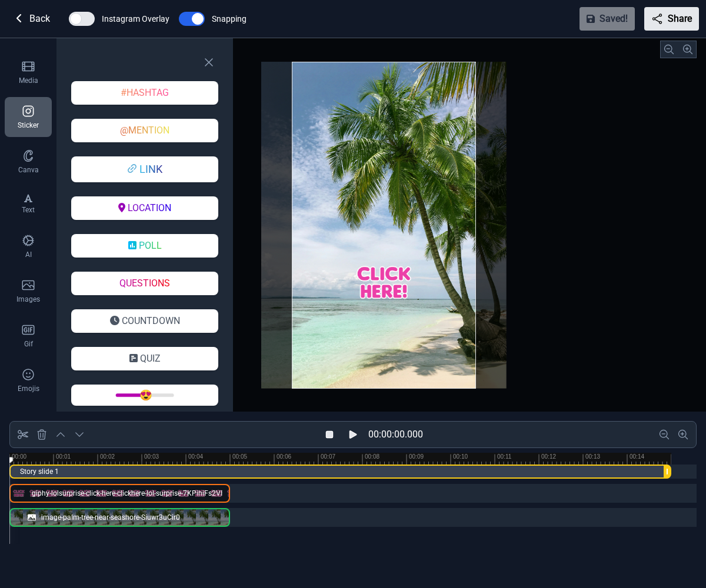Zoom out the canvas preview
Screen dimensions: 706x588
[x=669, y=49]
